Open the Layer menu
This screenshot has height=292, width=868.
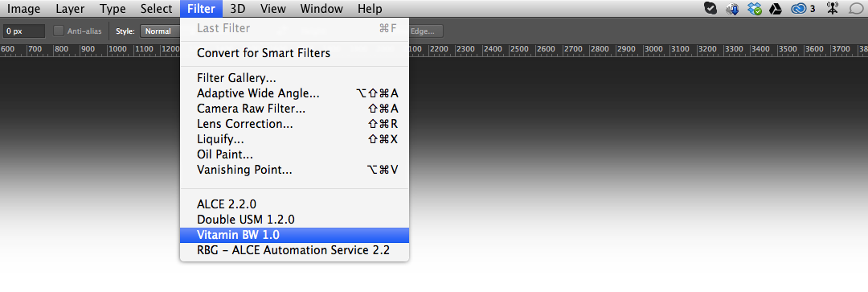[x=70, y=9]
